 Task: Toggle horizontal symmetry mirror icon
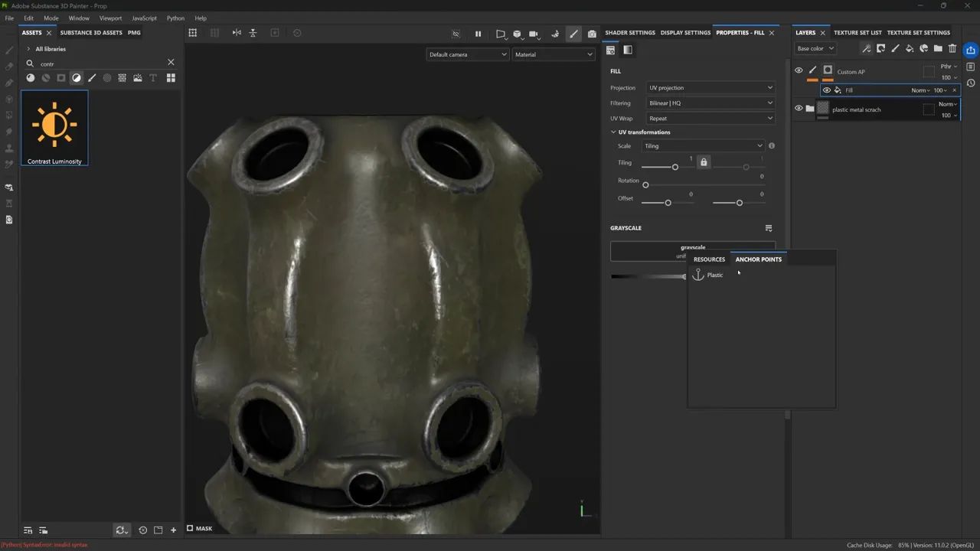point(237,33)
